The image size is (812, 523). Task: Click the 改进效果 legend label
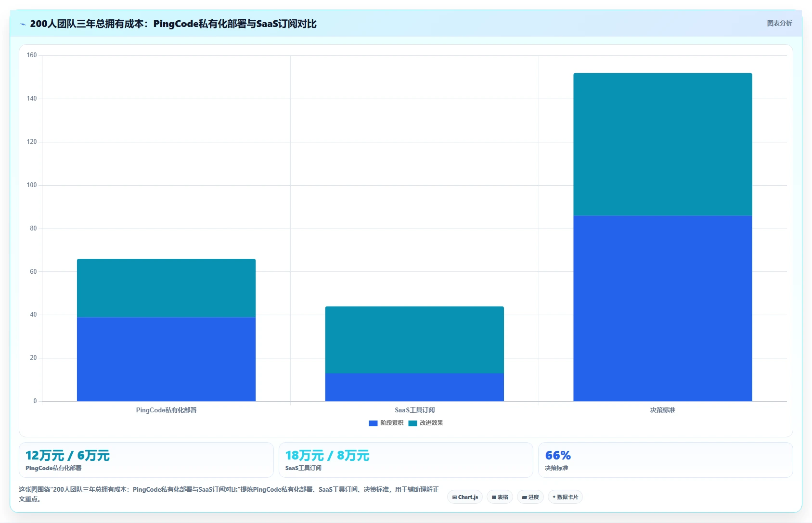(x=431, y=423)
